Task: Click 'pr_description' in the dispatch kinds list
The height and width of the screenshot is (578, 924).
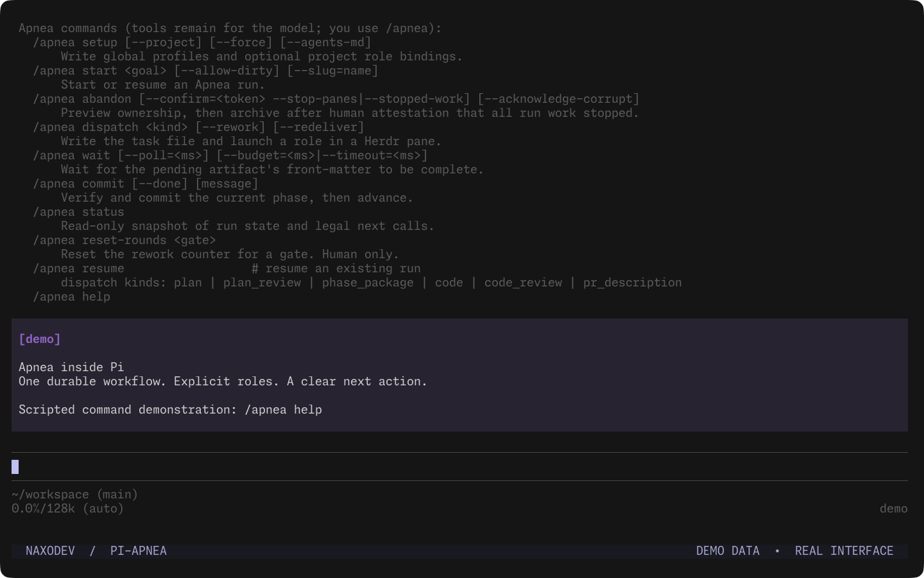Action: (x=633, y=283)
